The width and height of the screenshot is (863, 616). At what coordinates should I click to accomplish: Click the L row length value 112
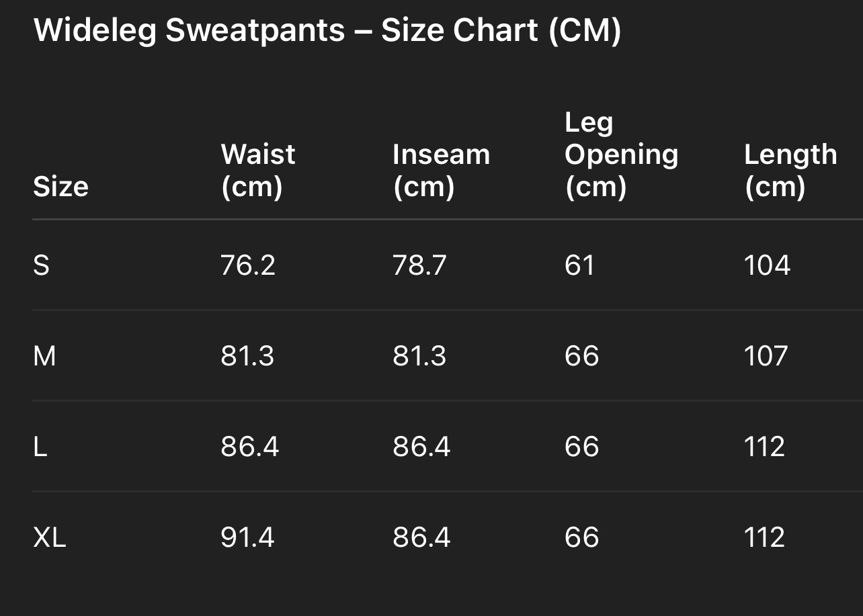click(764, 447)
